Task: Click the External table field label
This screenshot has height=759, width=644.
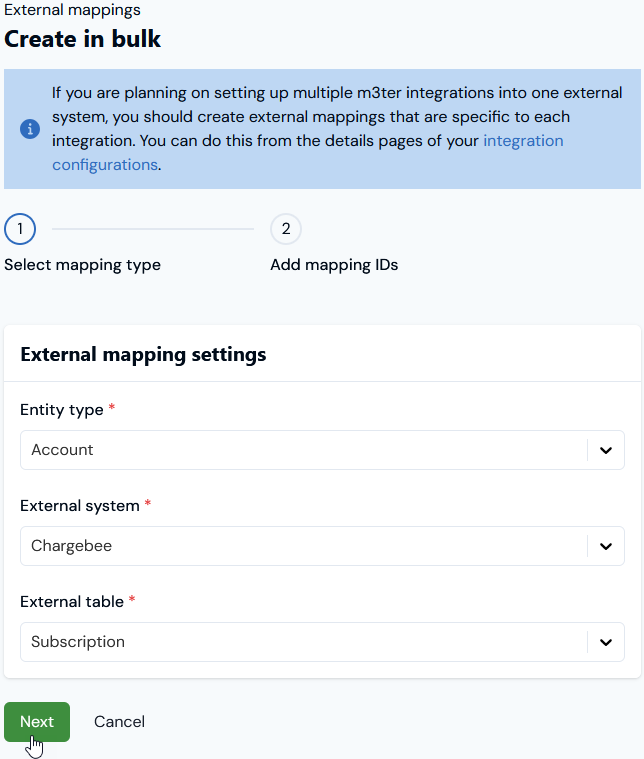Action: 72,601
